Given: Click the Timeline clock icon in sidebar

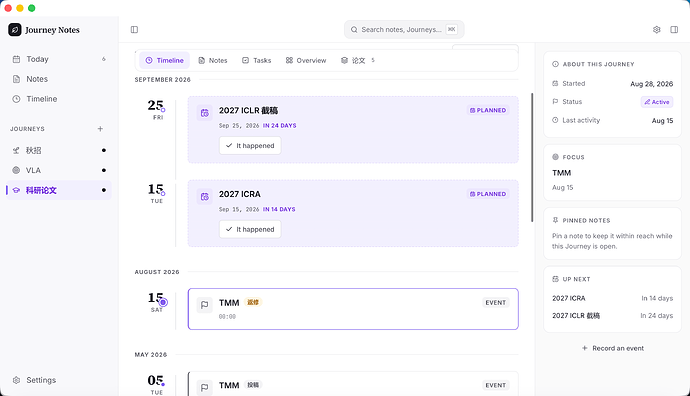Looking at the screenshot, I should pos(16,99).
